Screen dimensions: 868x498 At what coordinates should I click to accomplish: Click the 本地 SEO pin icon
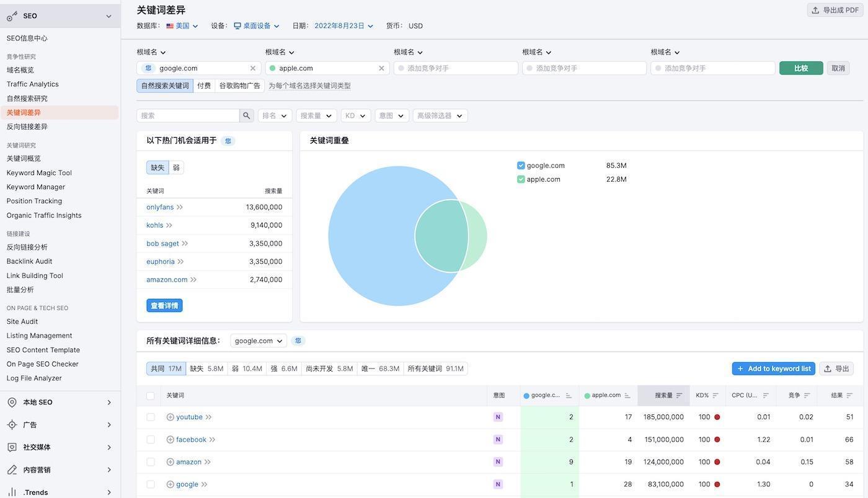click(x=12, y=402)
